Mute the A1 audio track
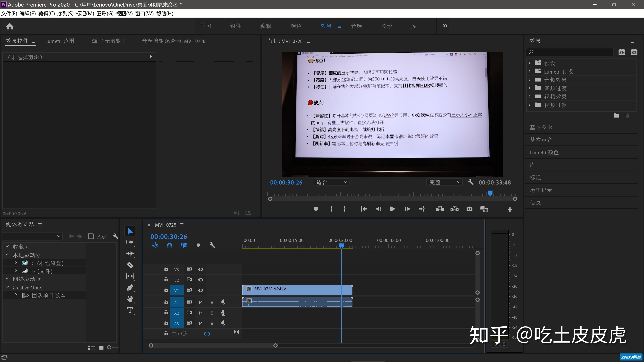The height and width of the screenshot is (362, 644). (201, 303)
